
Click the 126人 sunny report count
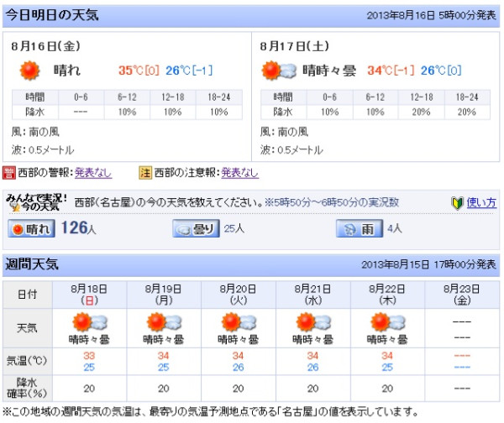pos(78,227)
